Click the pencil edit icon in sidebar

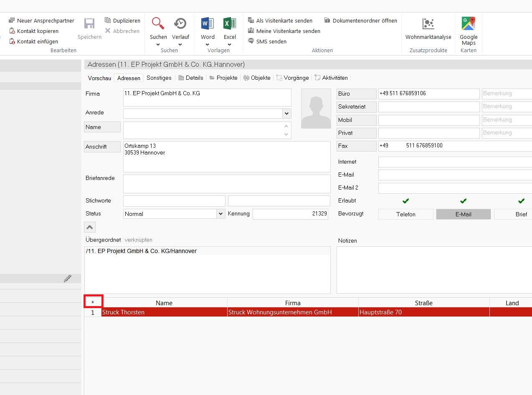click(68, 279)
